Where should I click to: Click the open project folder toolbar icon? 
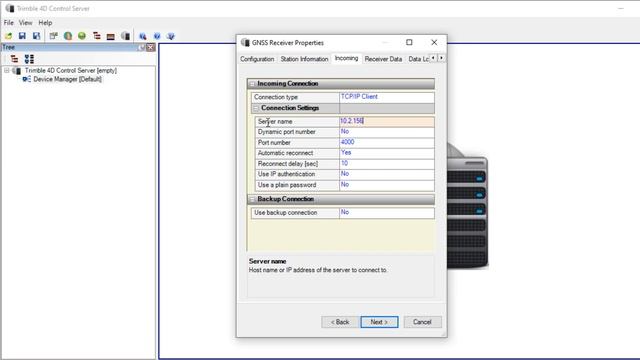point(9,36)
